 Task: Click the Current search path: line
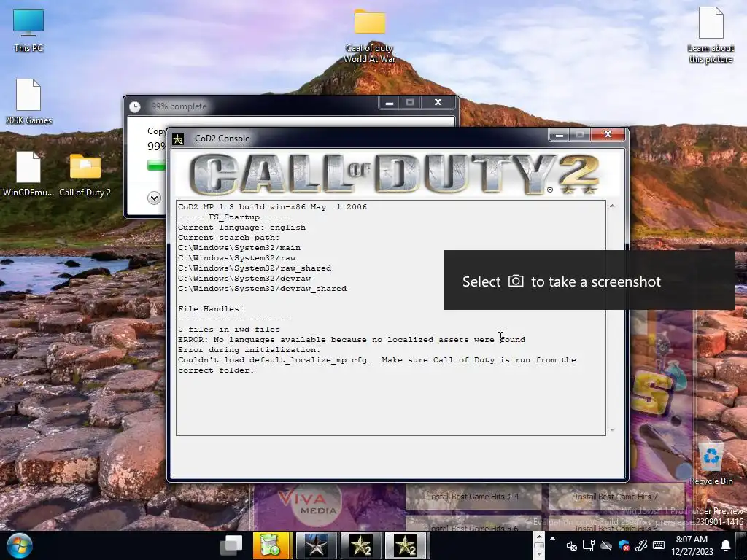(229, 237)
